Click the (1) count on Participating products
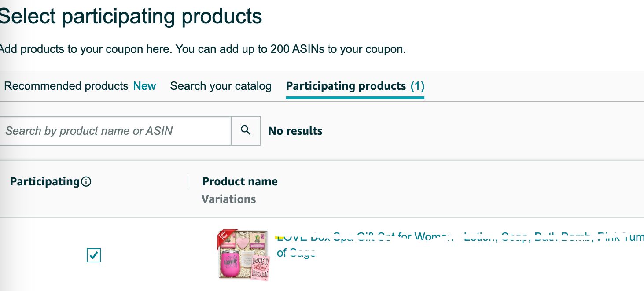This screenshot has width=644, height=291. point(417,86)
